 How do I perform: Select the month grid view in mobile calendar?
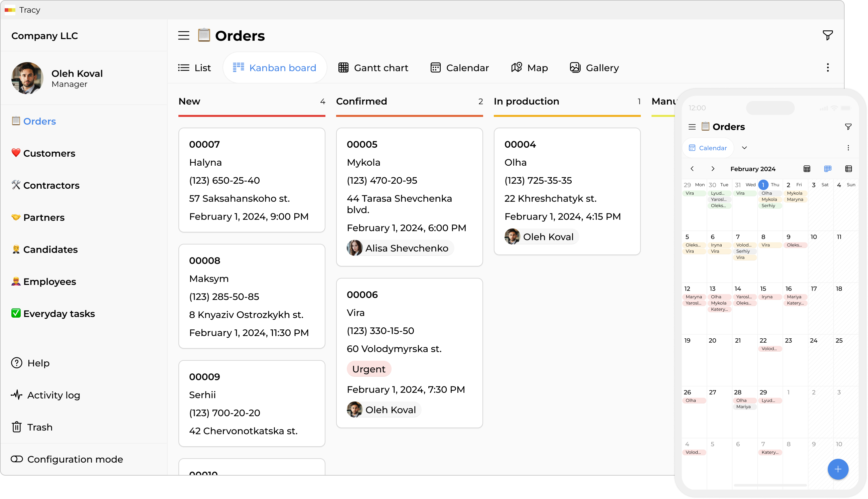click(807, 169)
